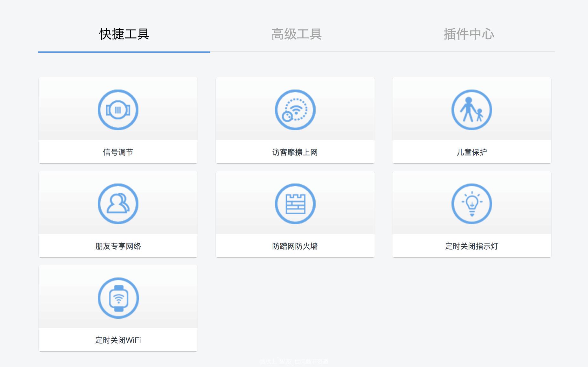Click the 儿童保护 text label

point(472,152)
